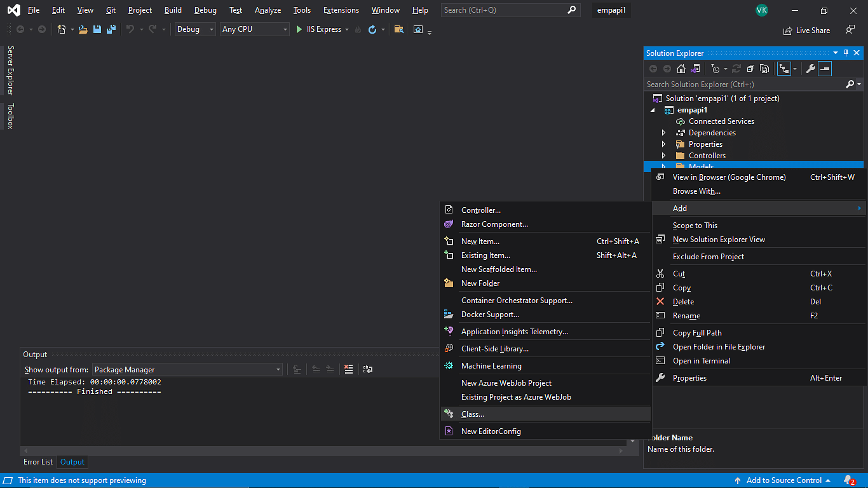Viewport: 868px width, 488px height.
Task: Open the Server Explorer side tab
Action: tap(10, 71)
